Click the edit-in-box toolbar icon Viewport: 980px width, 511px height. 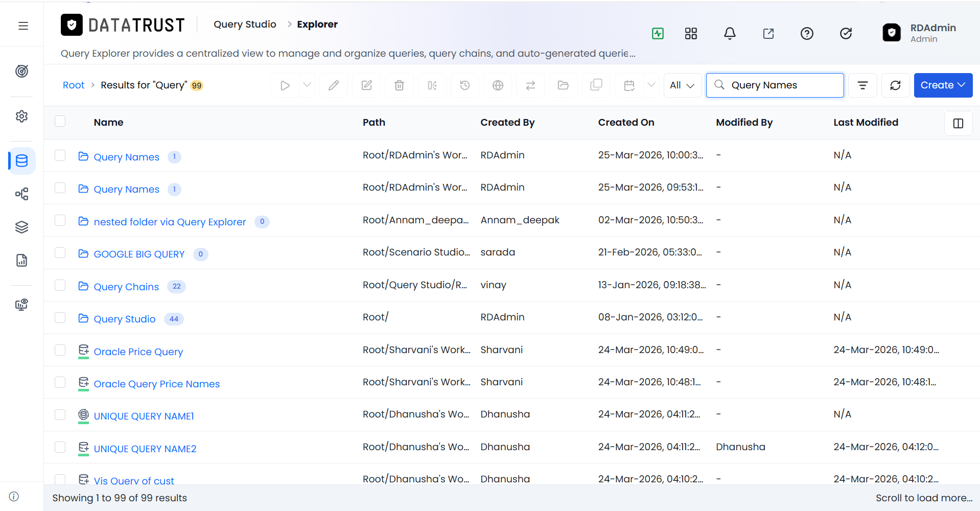coord(367,85)
